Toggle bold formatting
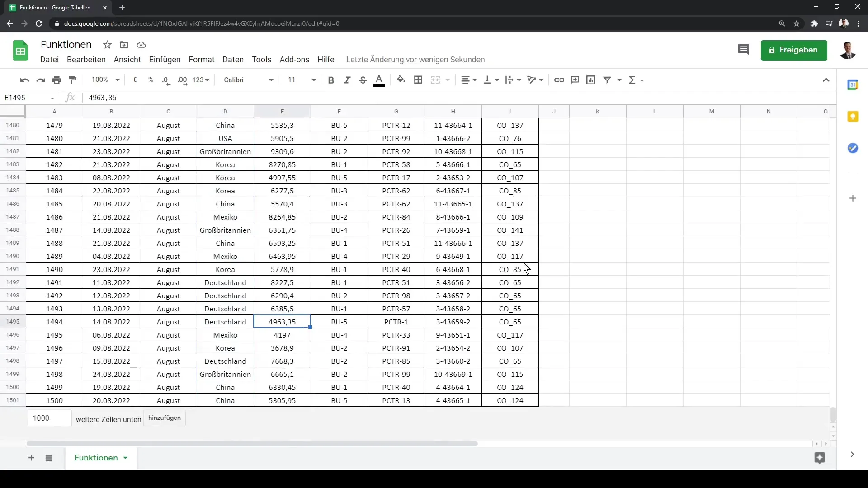868x488 pixels. (331, 80)
